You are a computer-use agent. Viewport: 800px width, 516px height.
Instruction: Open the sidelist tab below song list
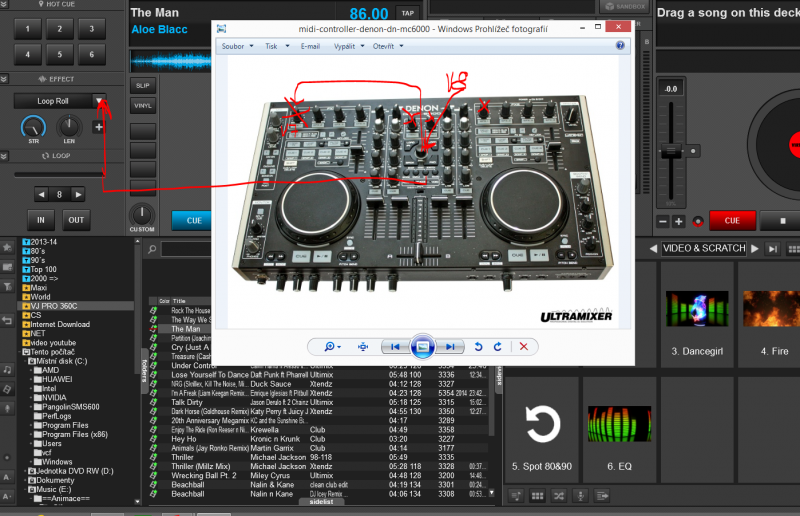(321, 502)
